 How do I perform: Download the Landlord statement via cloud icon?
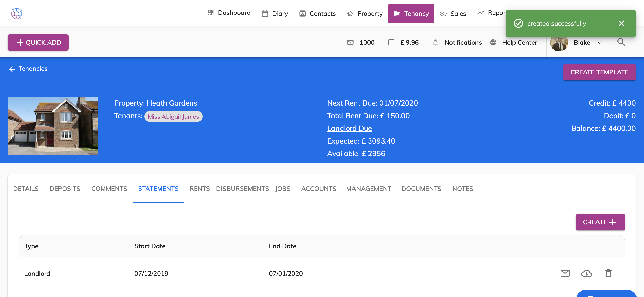[586, 273]
